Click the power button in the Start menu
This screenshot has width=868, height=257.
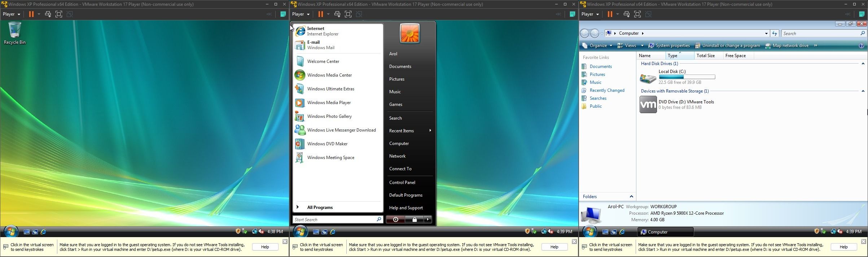tap(395, 219)
